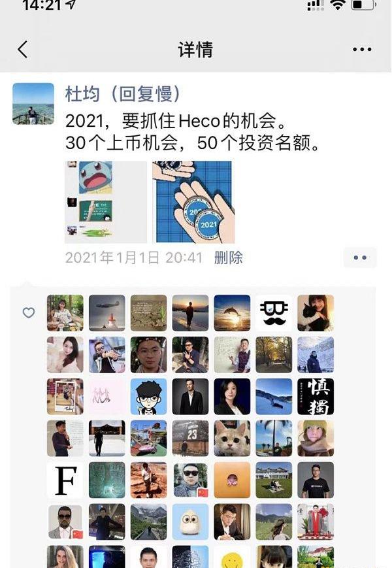Tap the cat face avatar
The width and height of the screenshot is (392, 568).
[232, 439]
